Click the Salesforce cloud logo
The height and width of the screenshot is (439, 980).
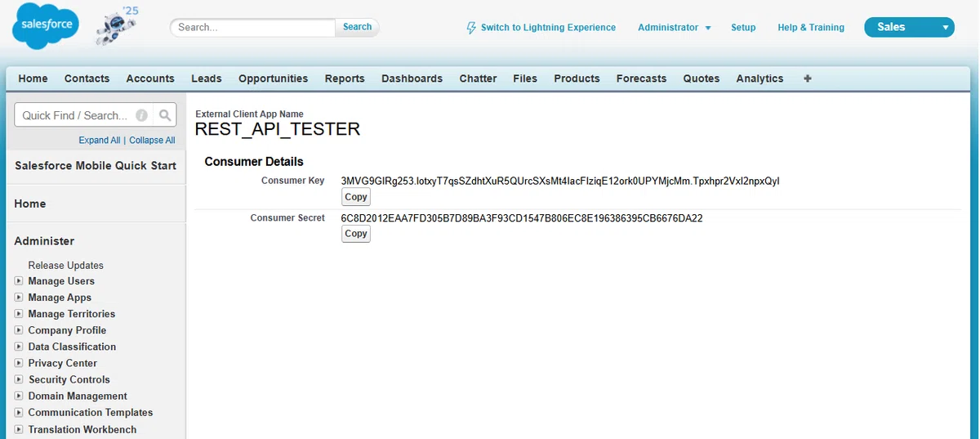tap(46, 26)
